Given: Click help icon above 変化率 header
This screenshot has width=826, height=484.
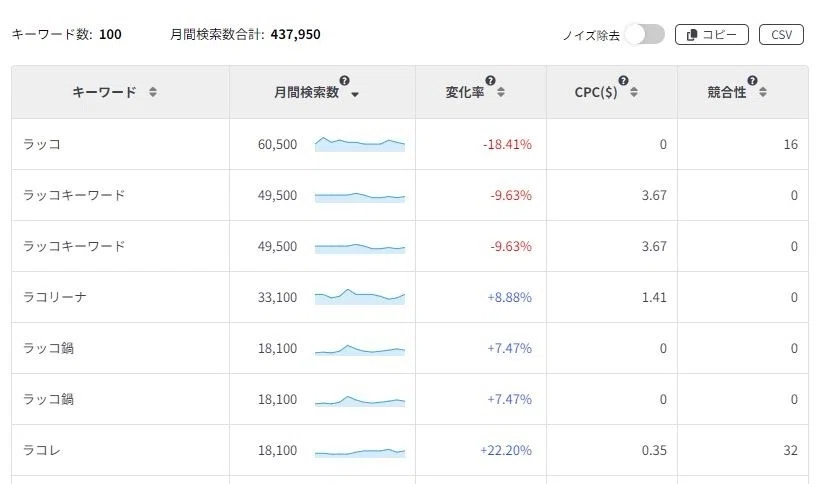Looking at the screenshot, I should pyautogui.click(x=490, y=81).
